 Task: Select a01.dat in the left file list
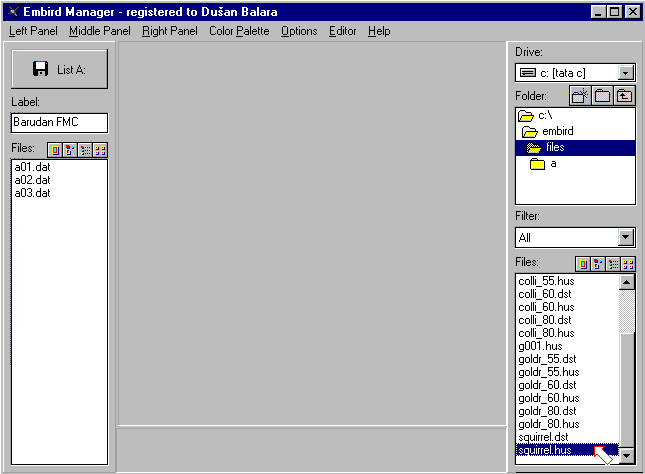click(32, 167)
